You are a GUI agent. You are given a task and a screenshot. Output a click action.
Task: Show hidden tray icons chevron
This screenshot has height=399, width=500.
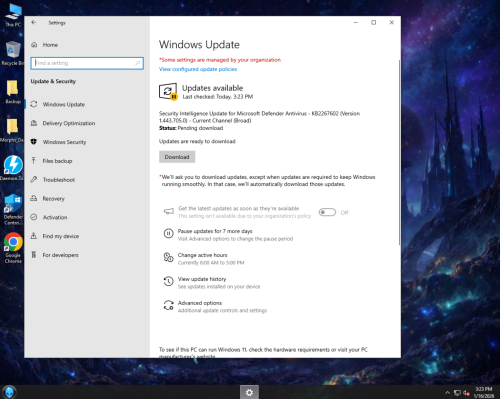point(447,393)
